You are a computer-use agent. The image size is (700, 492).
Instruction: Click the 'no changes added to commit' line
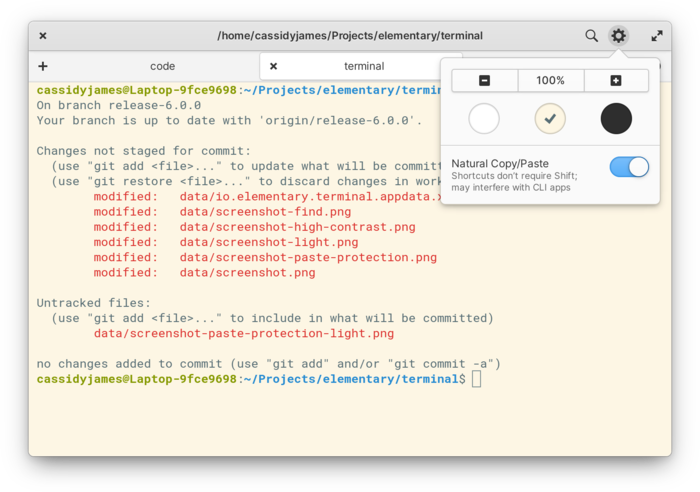click(x=269, y=364)
